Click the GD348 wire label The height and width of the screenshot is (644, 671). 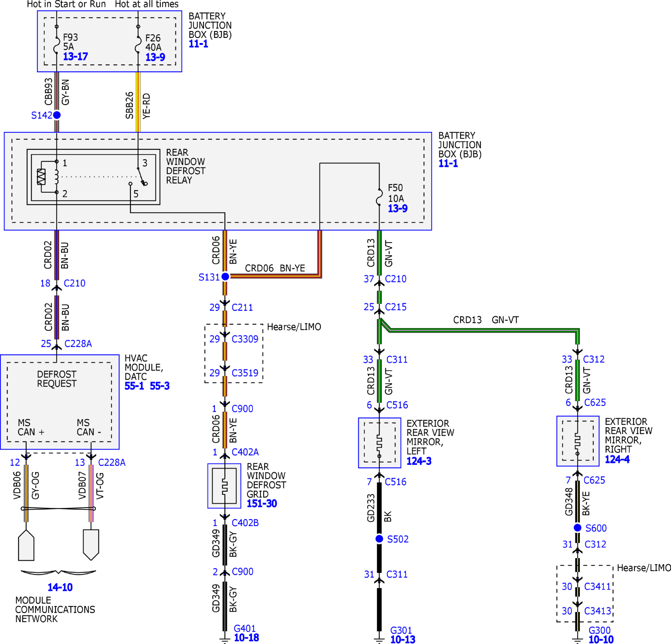569,502
